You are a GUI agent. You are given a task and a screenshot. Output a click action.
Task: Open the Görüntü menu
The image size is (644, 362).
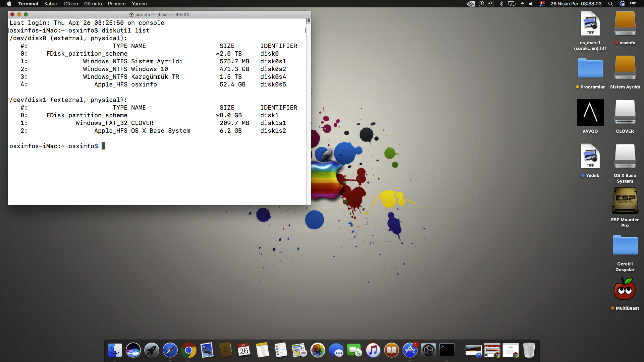pyautogui.click(x=93, y=4)
